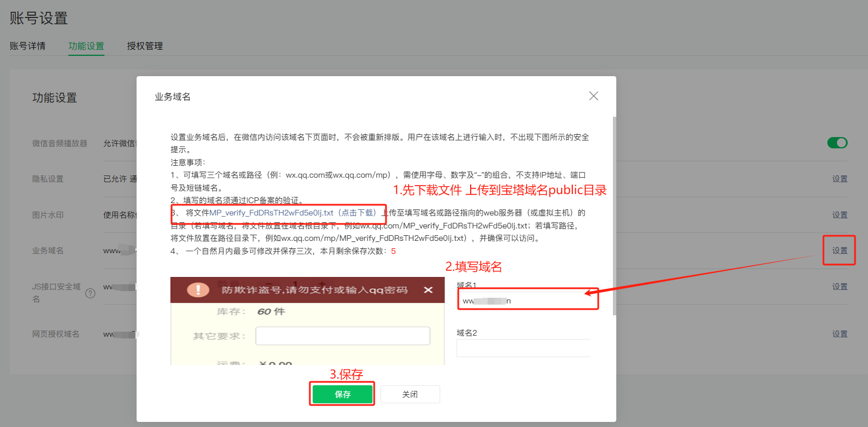
Task: Click the 关闭 button in the dialog
Action: pyautogui.click(x=410, y=394)
